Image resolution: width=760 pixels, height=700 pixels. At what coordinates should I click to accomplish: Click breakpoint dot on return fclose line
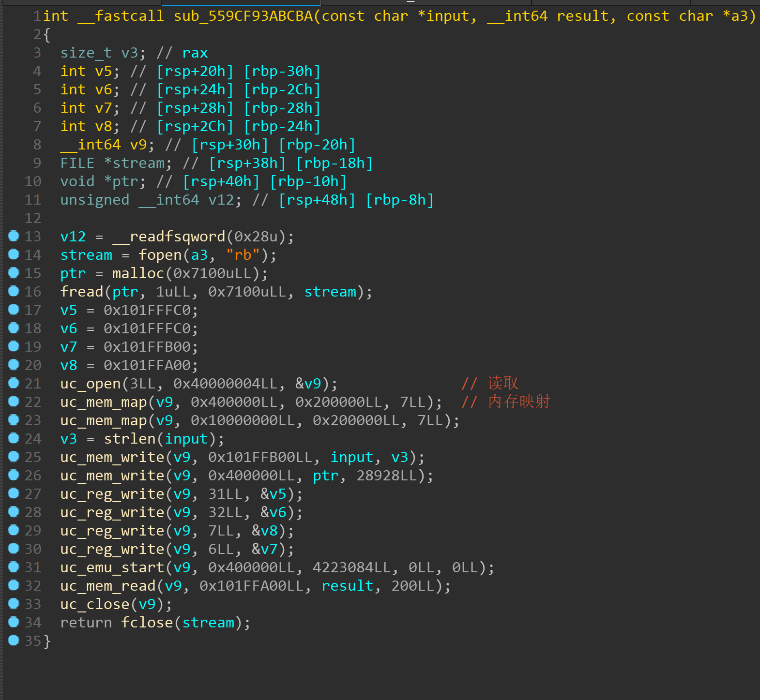point(14,622)
